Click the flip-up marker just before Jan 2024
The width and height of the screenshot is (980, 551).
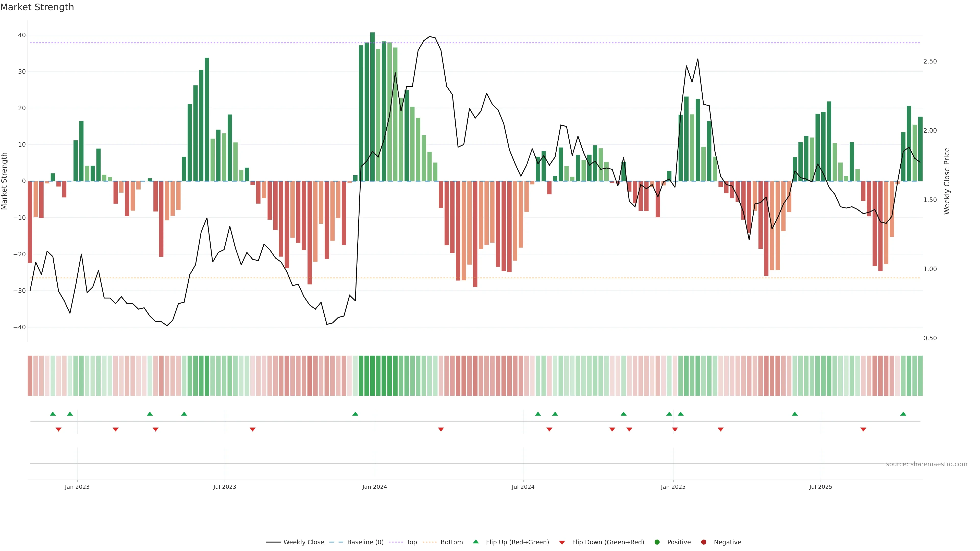[355, 414]
